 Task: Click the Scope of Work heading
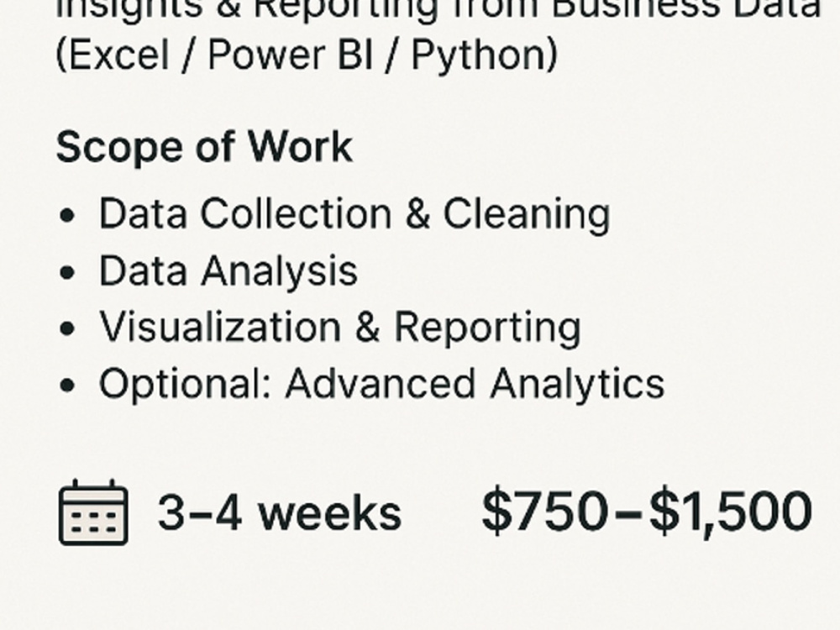[204, 146]
